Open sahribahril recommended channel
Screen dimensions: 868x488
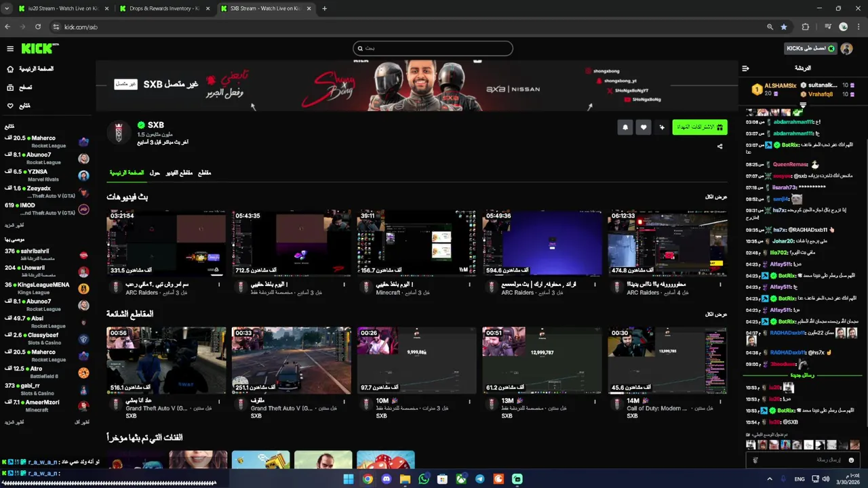pos(45,254)
